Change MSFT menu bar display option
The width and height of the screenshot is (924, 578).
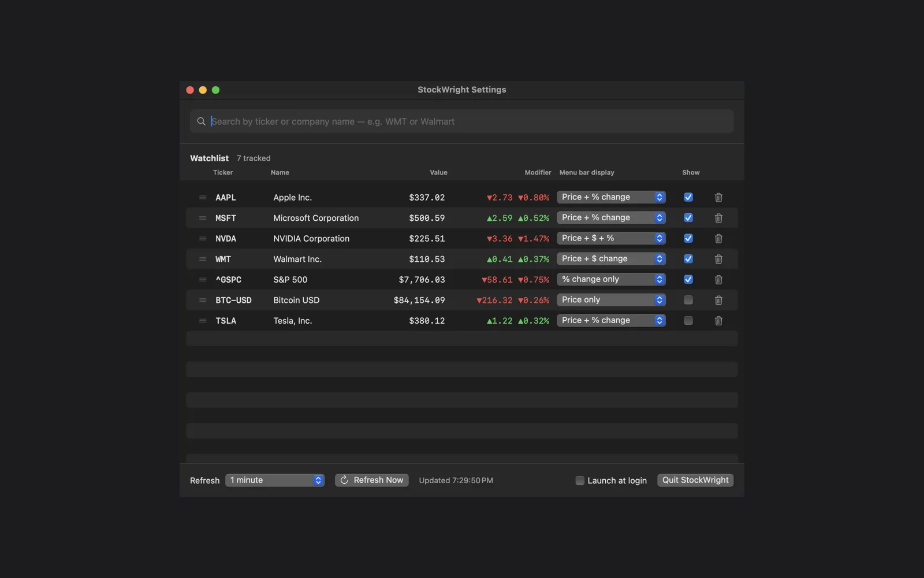611,218
